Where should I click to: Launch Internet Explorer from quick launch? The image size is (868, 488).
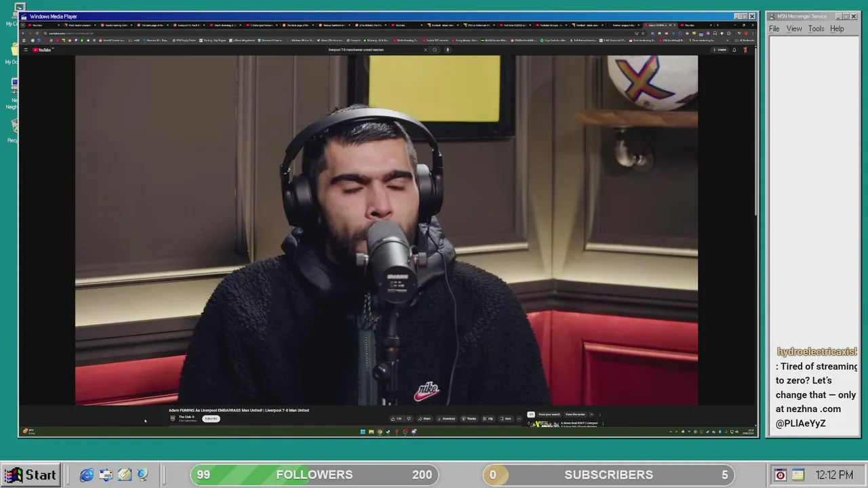pos(87,475)
